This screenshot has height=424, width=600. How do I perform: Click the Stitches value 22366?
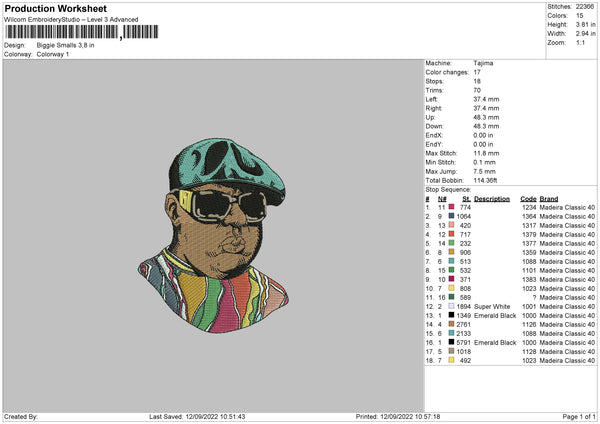[x=585, y=7]
